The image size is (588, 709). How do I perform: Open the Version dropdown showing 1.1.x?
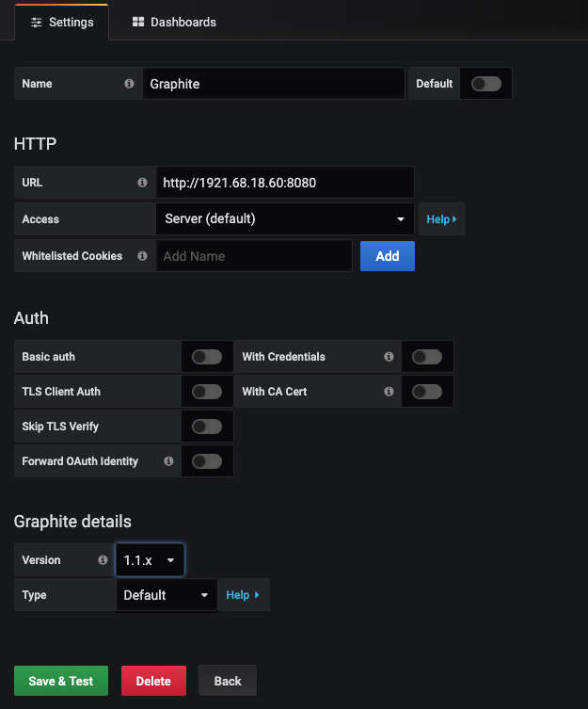tap(150, 560)
